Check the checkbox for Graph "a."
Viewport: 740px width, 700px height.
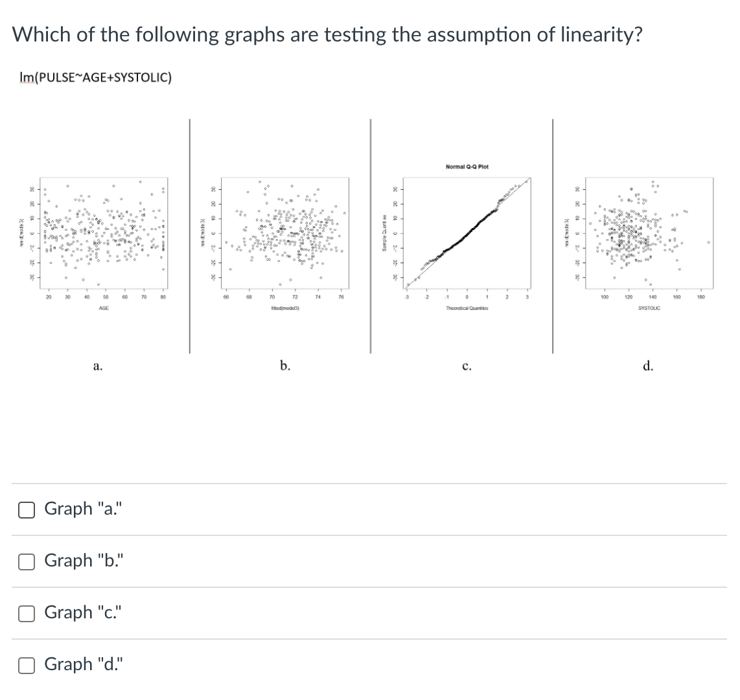click(26, 510)
